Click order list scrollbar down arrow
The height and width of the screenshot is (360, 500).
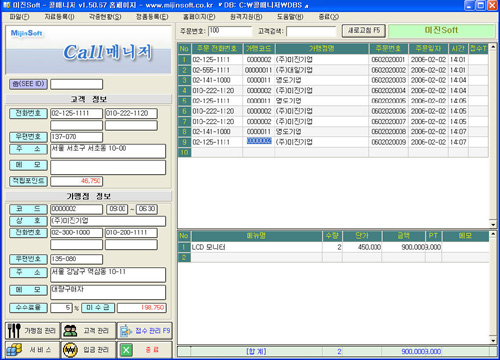(x=493, y=224)
